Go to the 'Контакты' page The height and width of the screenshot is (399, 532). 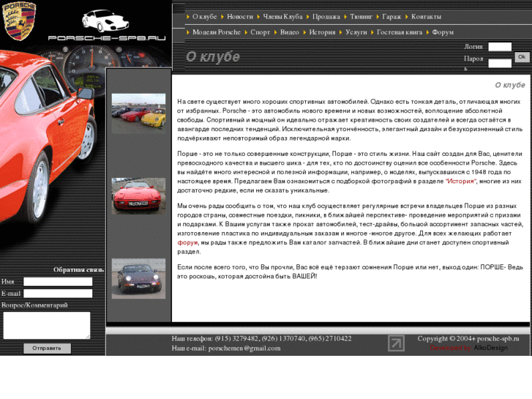426,17
